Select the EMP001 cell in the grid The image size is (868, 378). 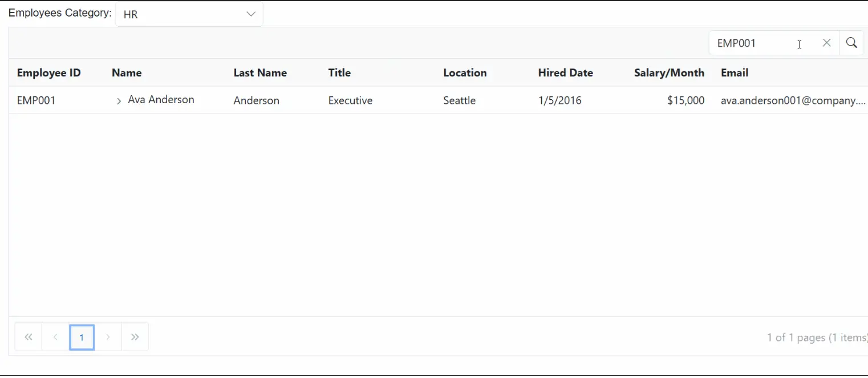tap(36, 101)
